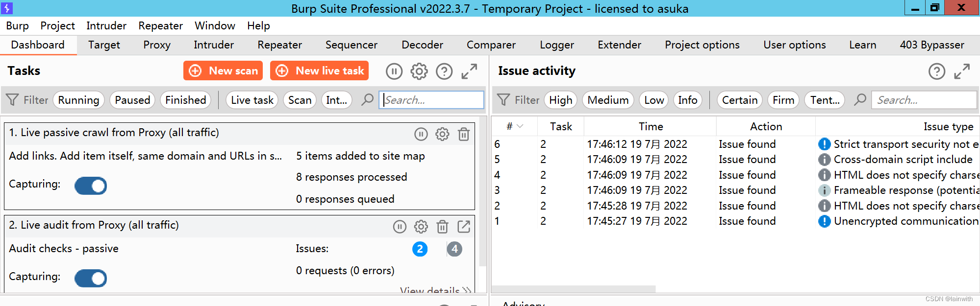Expand the Tasks panel to full size
Screen dimensions: 980x306
pos(469,71)
